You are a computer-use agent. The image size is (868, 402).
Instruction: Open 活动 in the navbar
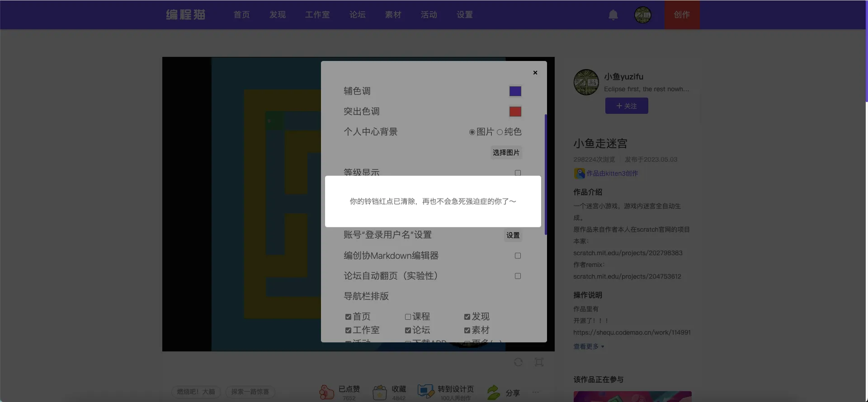coord(429,15)
